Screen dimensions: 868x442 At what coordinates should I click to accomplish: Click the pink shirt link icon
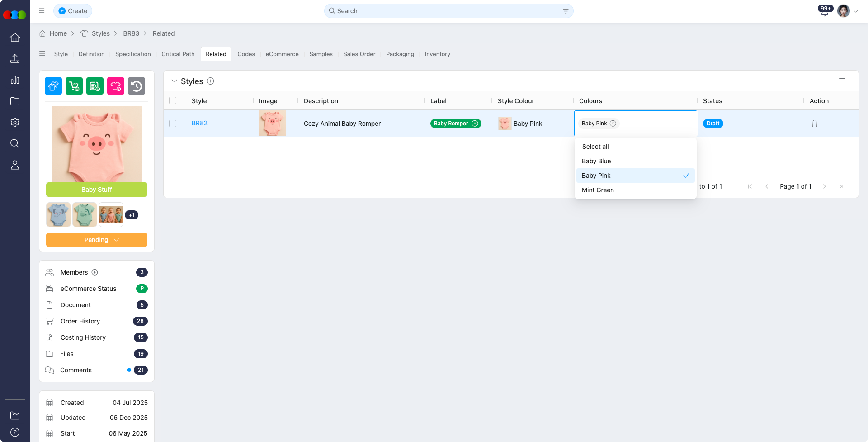116,86
